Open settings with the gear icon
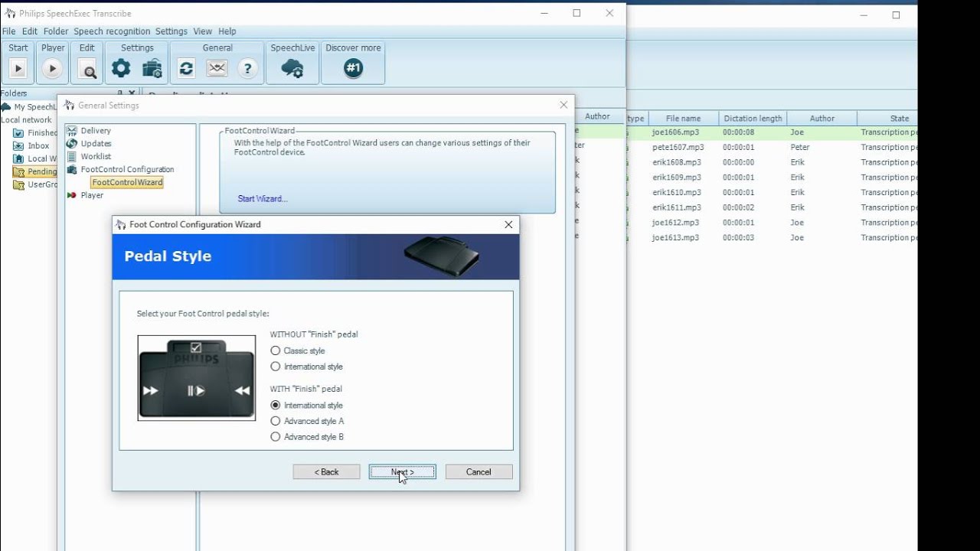The height and width of the screenshot is (551, 980). click(x=121, y=69)
